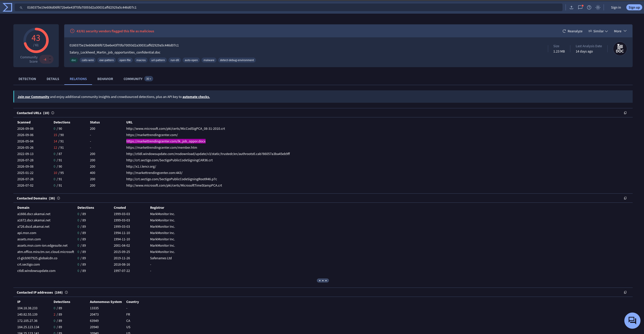This screenshot has height=334, width=644.
Task: Click the malware tag
Action: point(209,60)
